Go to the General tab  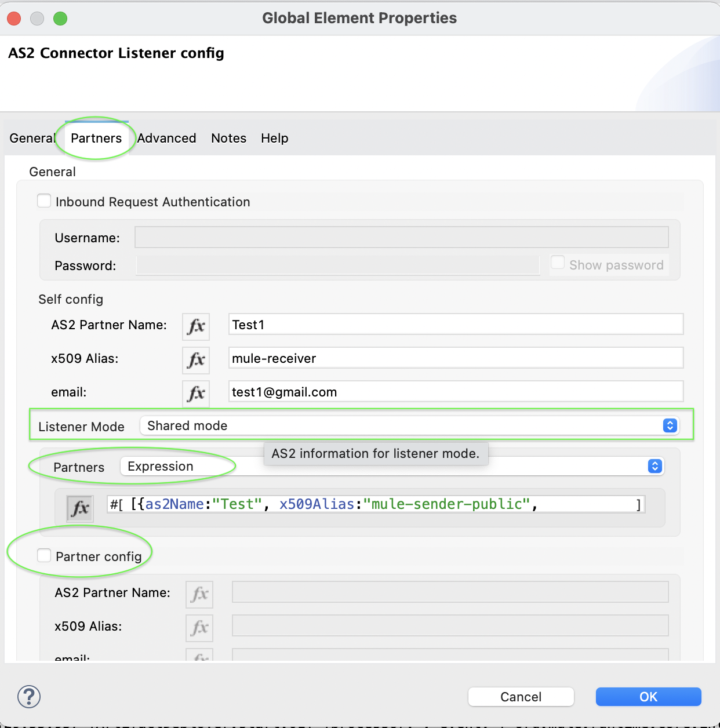[31, 139]
